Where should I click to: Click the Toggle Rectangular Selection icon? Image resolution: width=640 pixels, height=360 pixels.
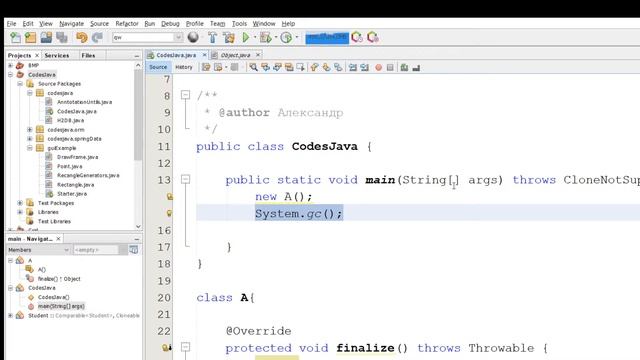pyautogui.click(x=301, y=67)
